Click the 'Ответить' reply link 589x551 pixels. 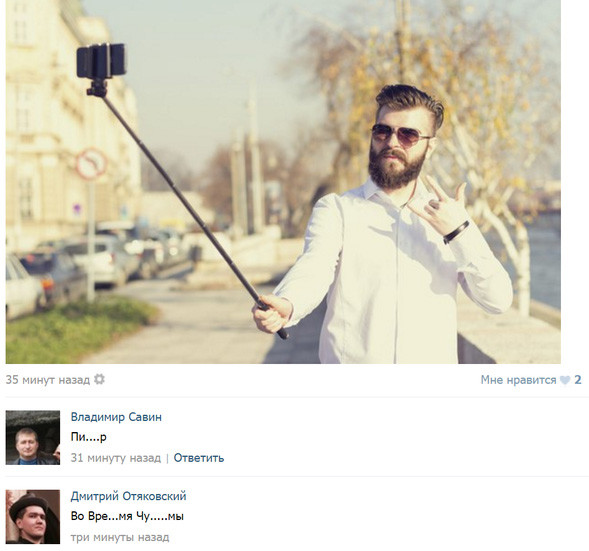199,458
